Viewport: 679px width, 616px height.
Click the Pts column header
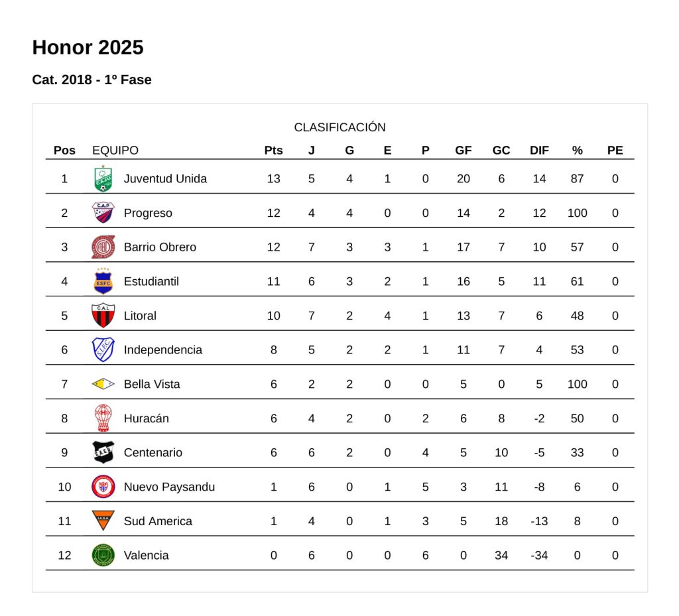273,151
